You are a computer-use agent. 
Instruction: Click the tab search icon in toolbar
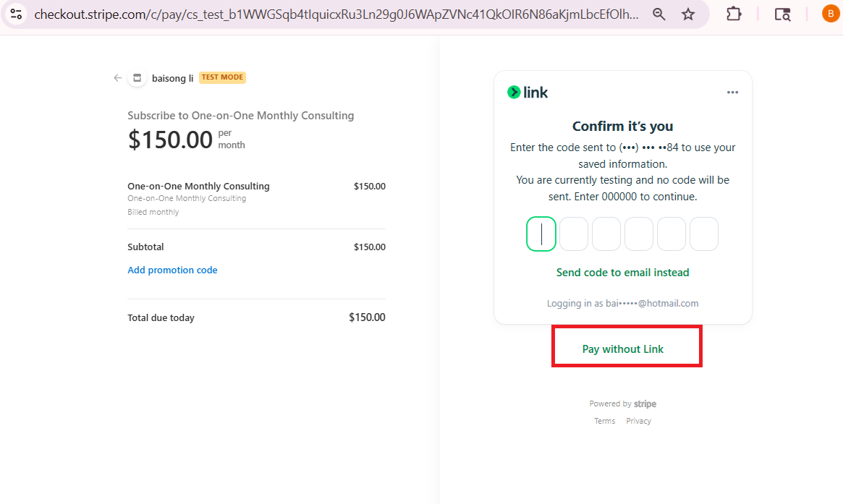tap(782, 14)
